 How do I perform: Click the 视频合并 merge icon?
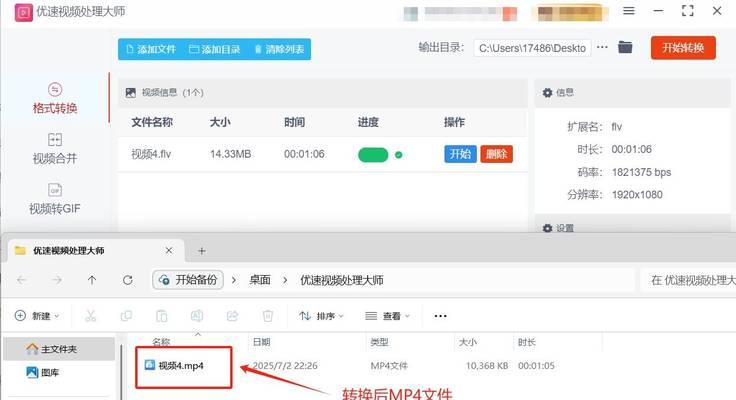pyautogui.click(x=55, y=139)
